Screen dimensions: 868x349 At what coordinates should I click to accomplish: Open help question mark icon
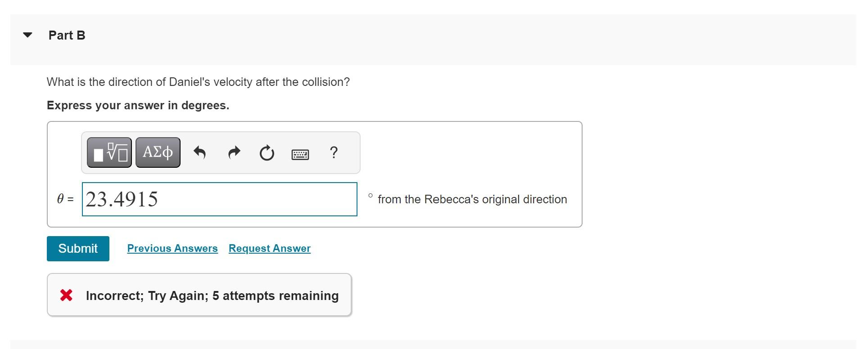pyautogui.click(x=333, y=153)
